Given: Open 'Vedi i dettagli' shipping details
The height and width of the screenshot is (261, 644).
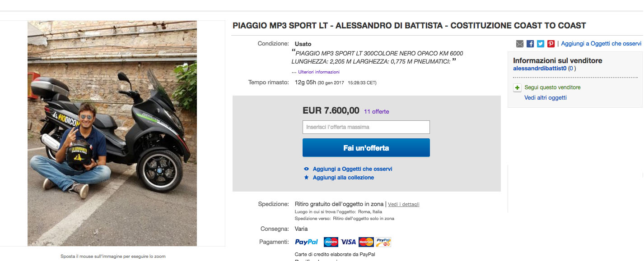Looking at the screenshot, I should click(x=403, y=204).
